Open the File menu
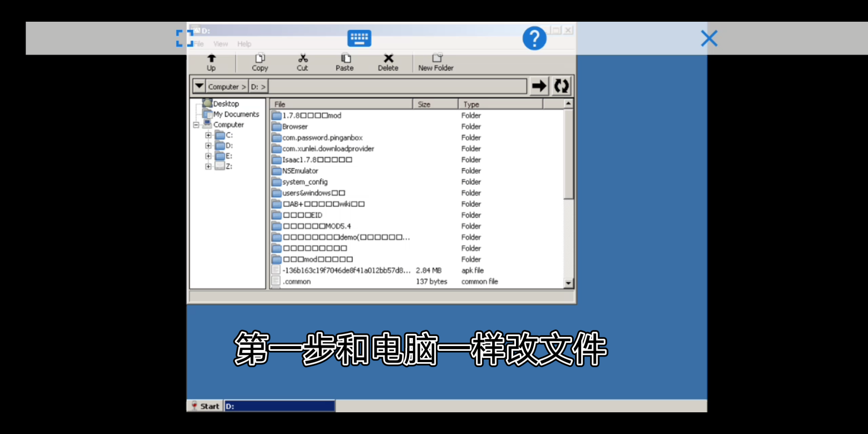The image size is (868, 434). (x=199, y=44)
